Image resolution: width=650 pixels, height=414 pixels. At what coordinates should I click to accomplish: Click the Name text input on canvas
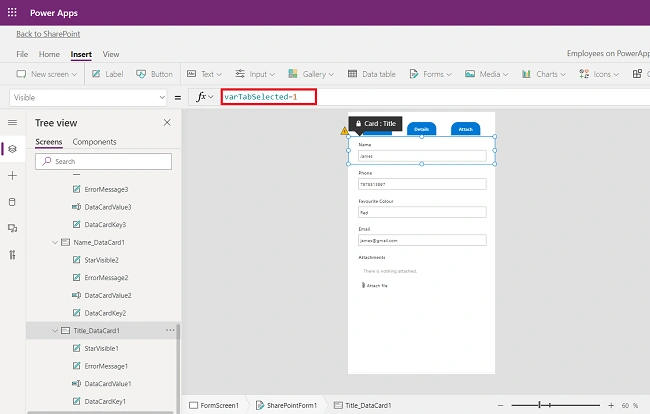tap(422, 156)
